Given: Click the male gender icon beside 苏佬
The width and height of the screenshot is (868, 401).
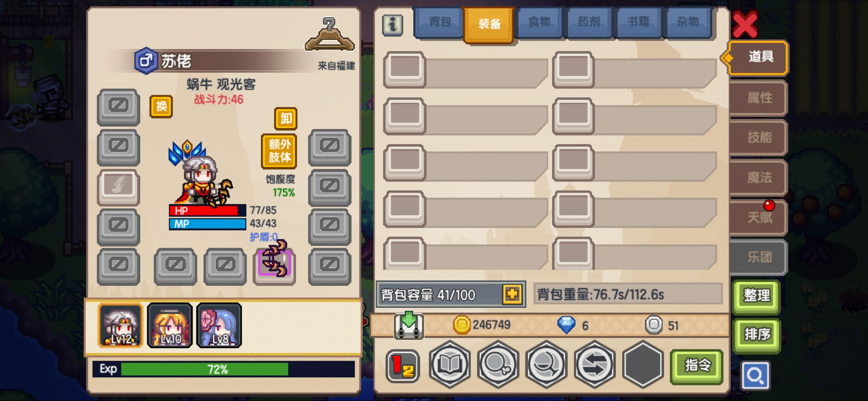Looking at the screenshot, I should [146, 61].
